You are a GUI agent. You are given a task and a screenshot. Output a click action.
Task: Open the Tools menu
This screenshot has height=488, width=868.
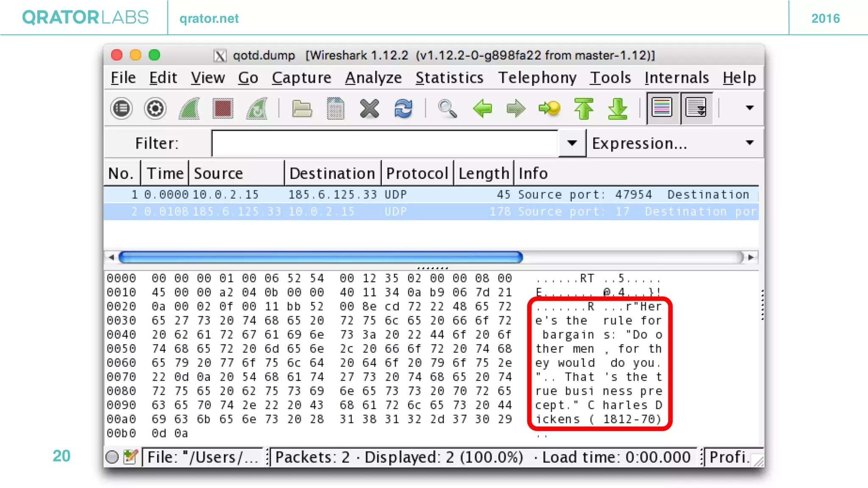pyautogui.click(x=610, y=78)
